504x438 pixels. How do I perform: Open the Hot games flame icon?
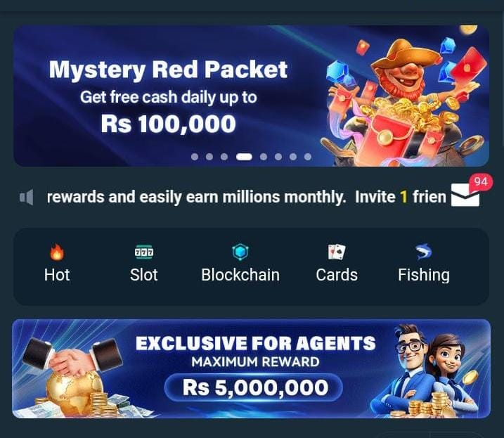click(57, 252)
